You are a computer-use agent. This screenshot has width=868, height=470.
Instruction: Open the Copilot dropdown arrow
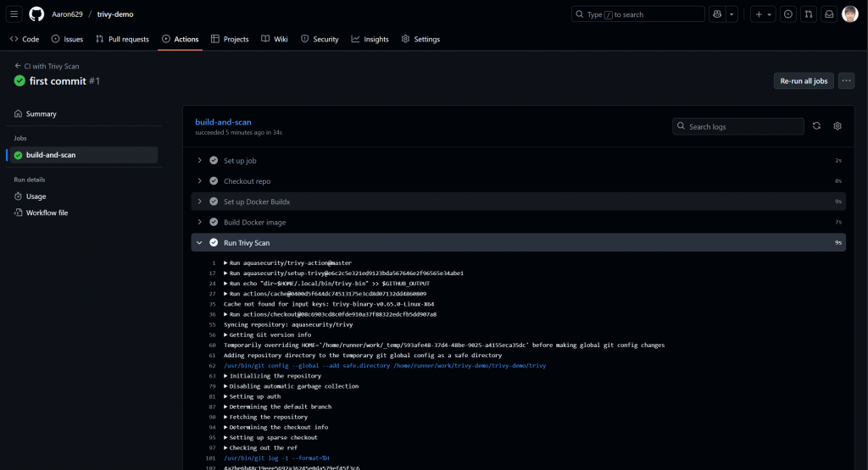732,14
